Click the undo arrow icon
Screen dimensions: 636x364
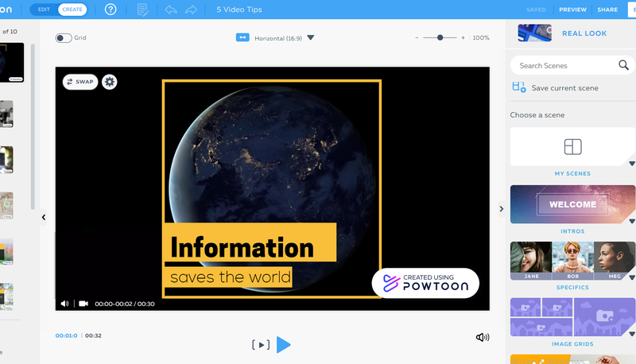171,10
